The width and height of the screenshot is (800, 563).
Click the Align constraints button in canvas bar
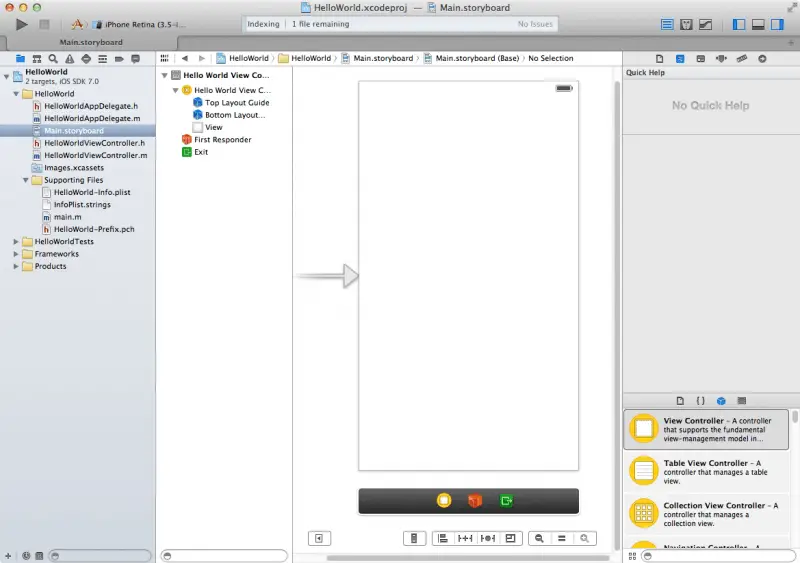tap(442, 538)
